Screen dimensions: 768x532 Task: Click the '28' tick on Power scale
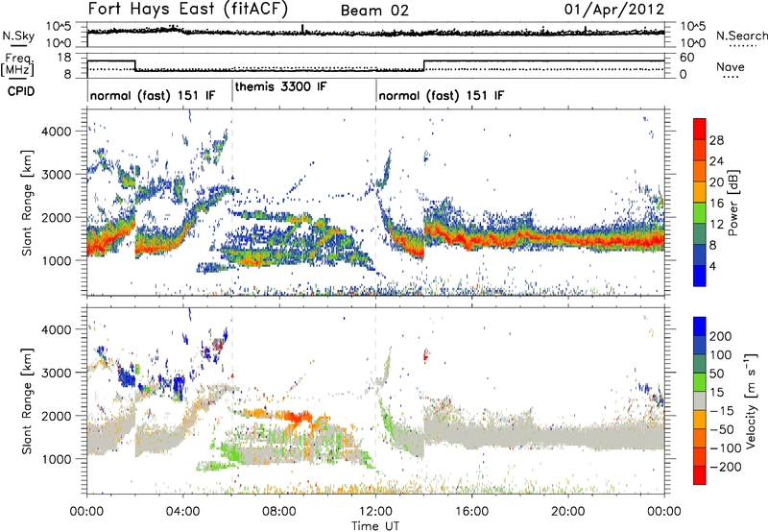[716, 140]
